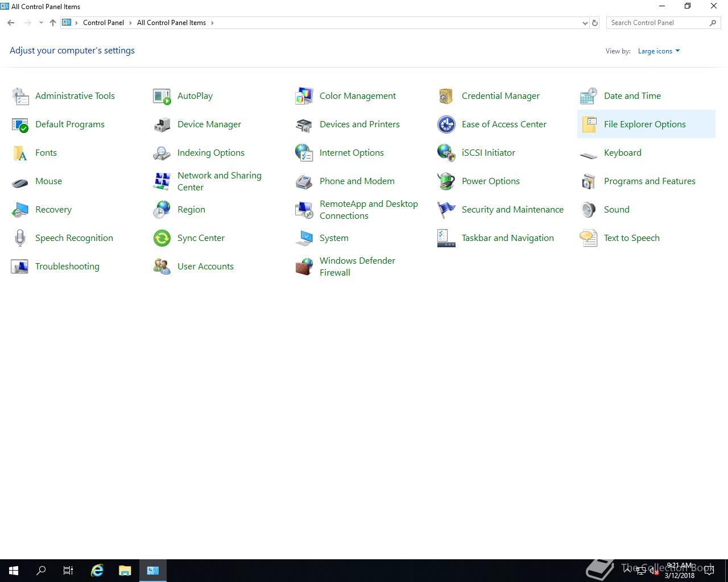Click the Internet Options link text

point(351,153)
